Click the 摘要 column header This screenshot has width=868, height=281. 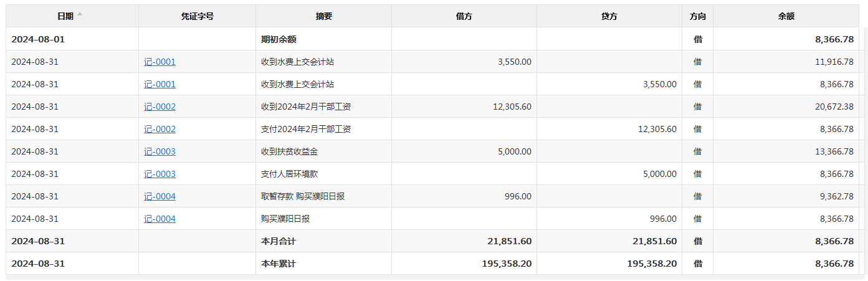(323, 16)
